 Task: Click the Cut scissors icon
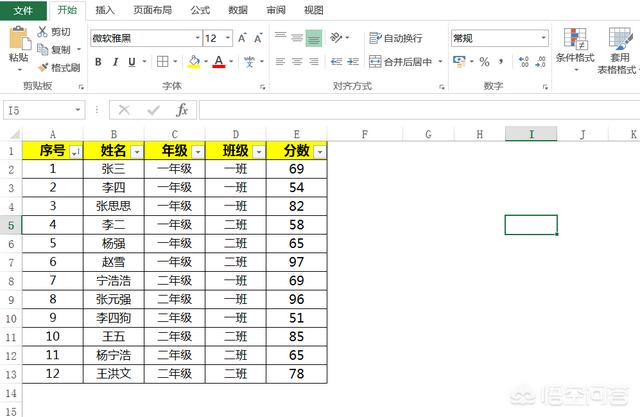click(x=42, y=31)
